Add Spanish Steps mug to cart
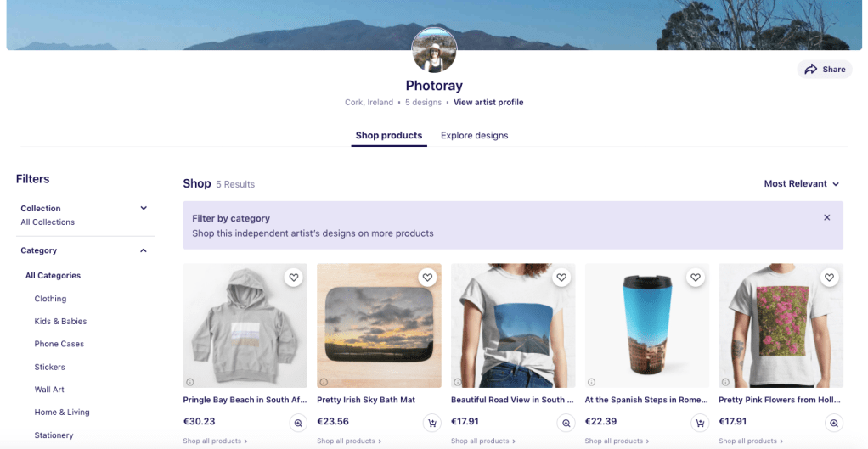The width and height of the screenshot is (868, 449). click(700, 423)
